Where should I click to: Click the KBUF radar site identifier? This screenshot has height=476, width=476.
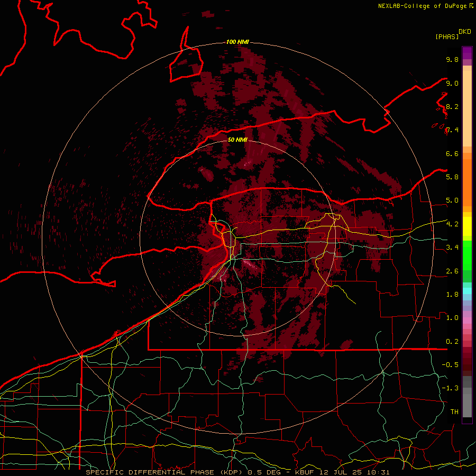tap(304, 472)
